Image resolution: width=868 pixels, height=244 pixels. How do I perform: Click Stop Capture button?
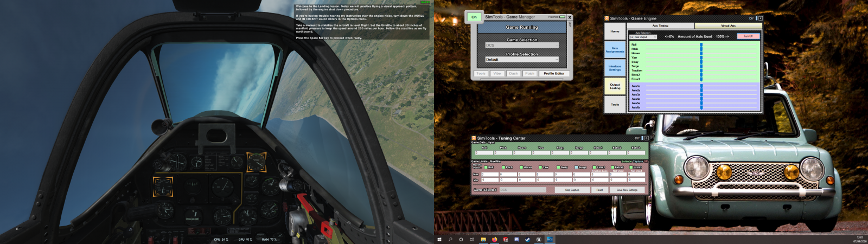(x=572, y=190)
